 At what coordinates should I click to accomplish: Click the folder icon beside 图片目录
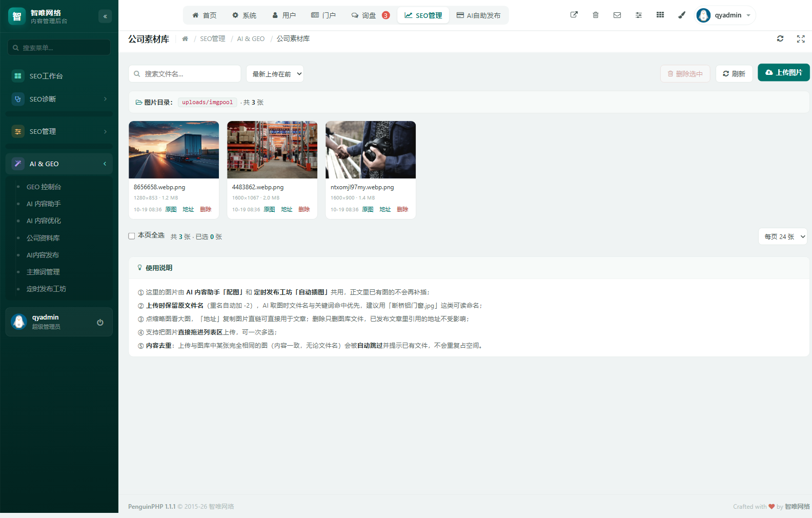[138, 103]
